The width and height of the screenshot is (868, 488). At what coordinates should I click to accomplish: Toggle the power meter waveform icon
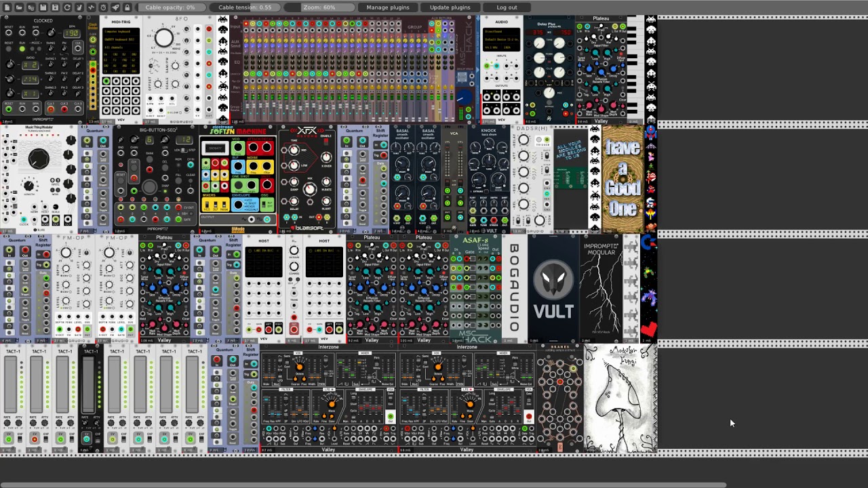91,7
